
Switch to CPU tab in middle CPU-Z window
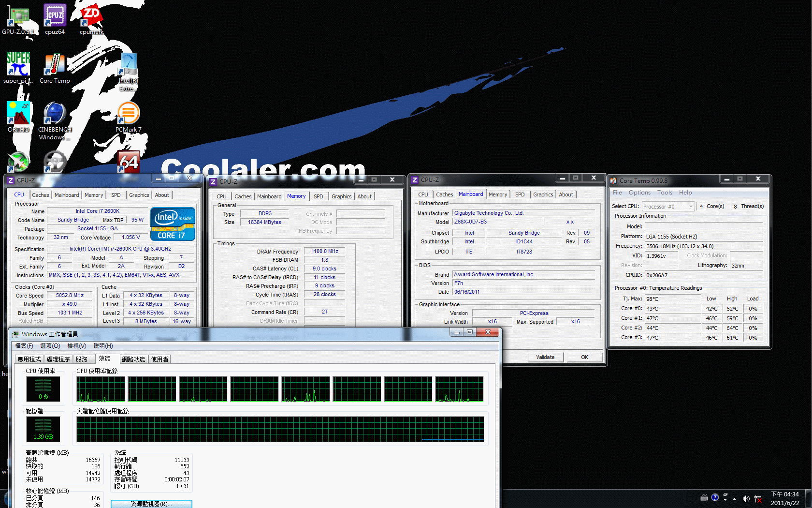221,196
